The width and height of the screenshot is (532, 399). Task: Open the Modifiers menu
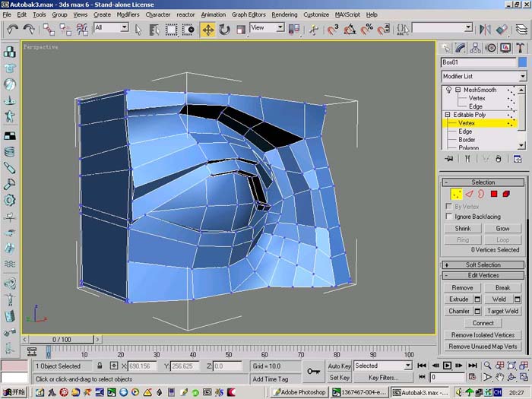[128, 14]
